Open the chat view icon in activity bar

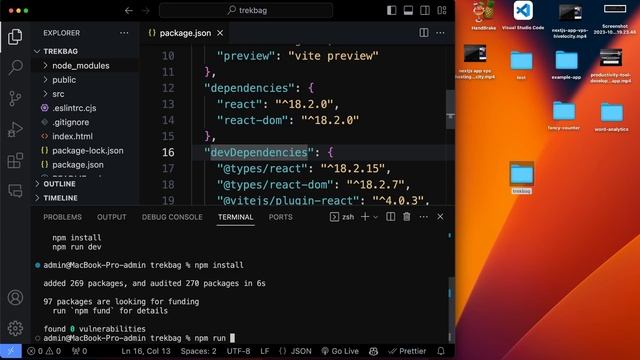15,191
